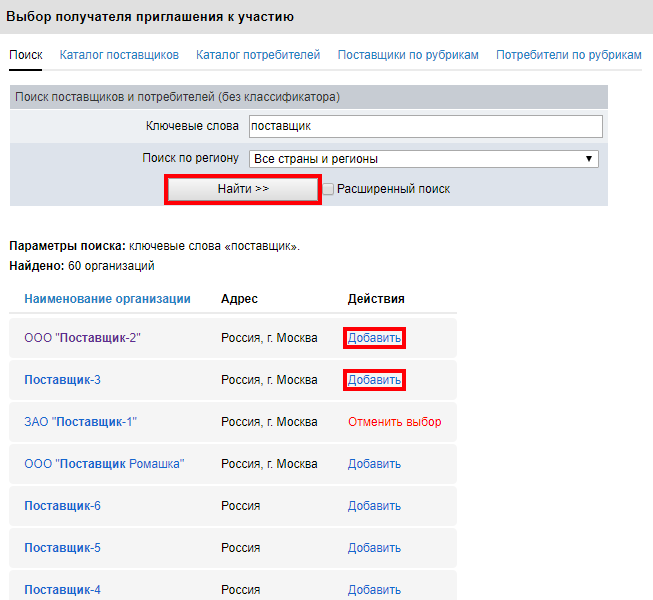Add ООО Поставщик Ромашка to recipients

(374, 464)
